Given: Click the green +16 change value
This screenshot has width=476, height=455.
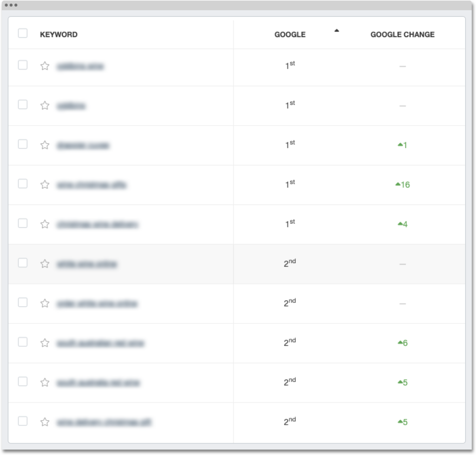Looking at the screenshot, I should pos(403,185).
